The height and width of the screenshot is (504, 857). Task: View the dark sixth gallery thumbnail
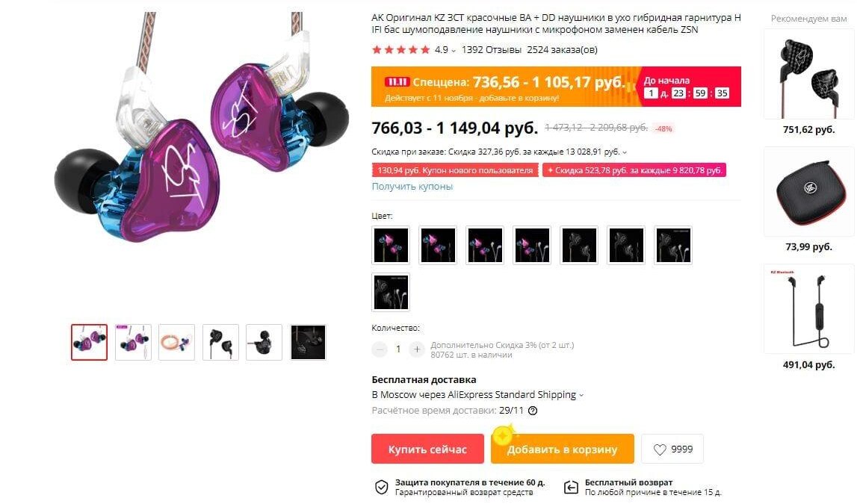[x=309, y=343]
